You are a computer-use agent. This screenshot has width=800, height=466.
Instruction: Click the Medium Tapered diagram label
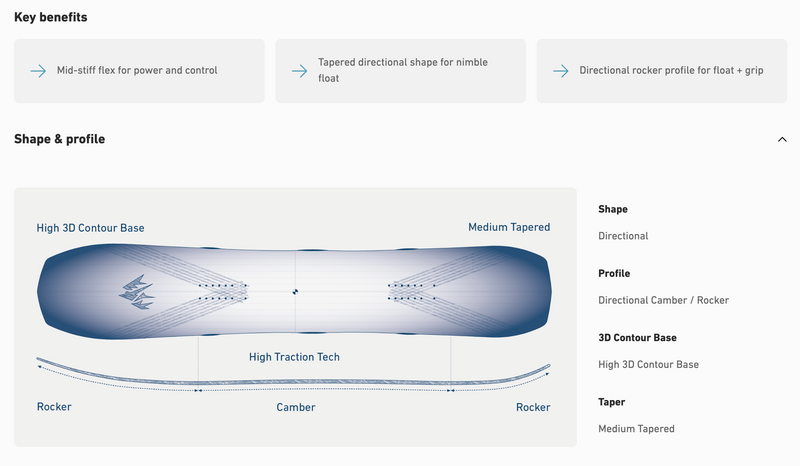(x=508, y=228)
